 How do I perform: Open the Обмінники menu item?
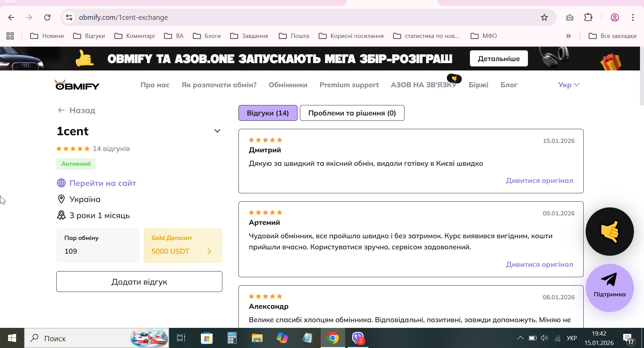[x=288, y=85]
